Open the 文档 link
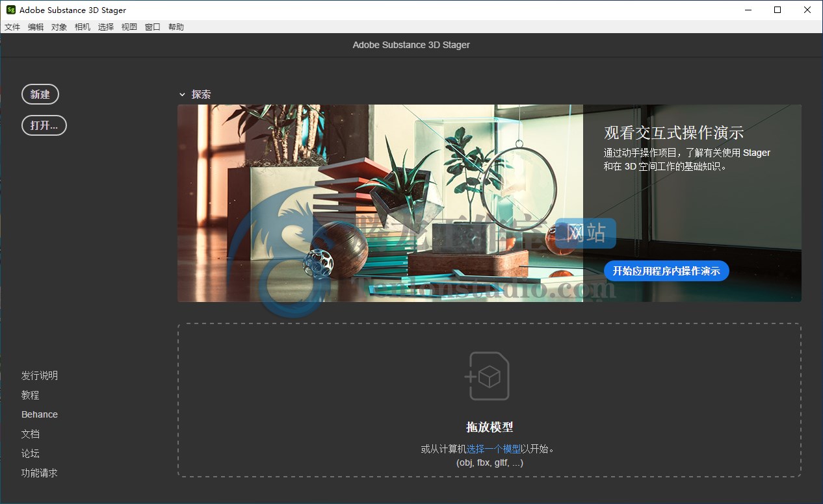The width and height of the screenshot is (823, 504). [x=31, y=434]
